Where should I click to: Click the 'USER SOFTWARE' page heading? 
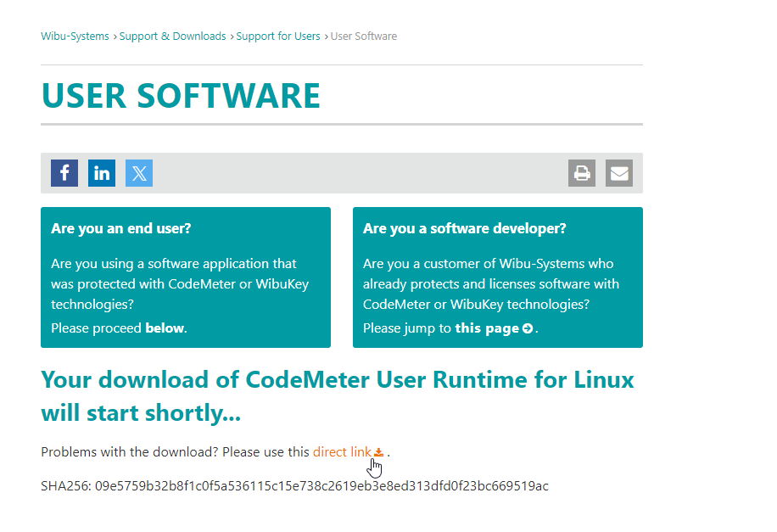pyautogui.click(x=181, y=96)
